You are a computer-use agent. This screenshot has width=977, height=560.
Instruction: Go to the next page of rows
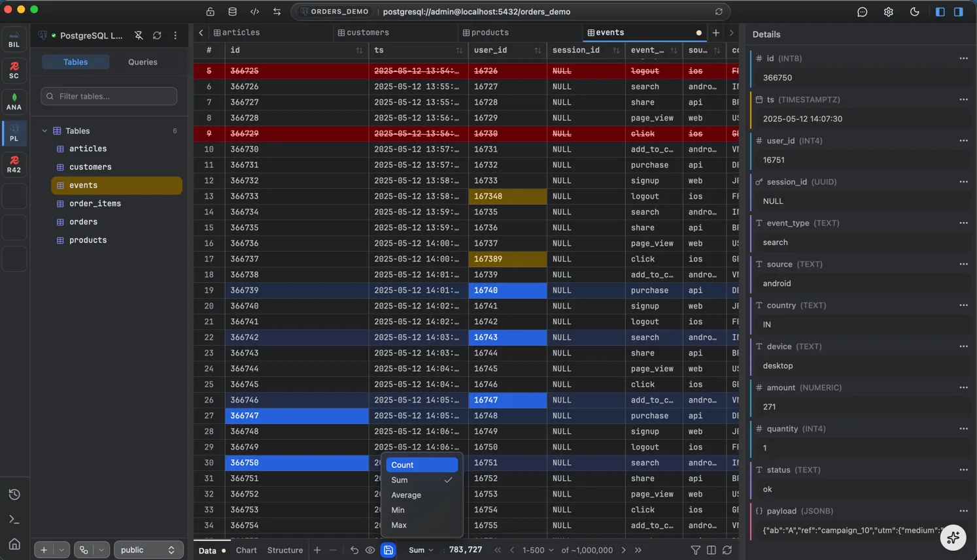tap(624, 550)
